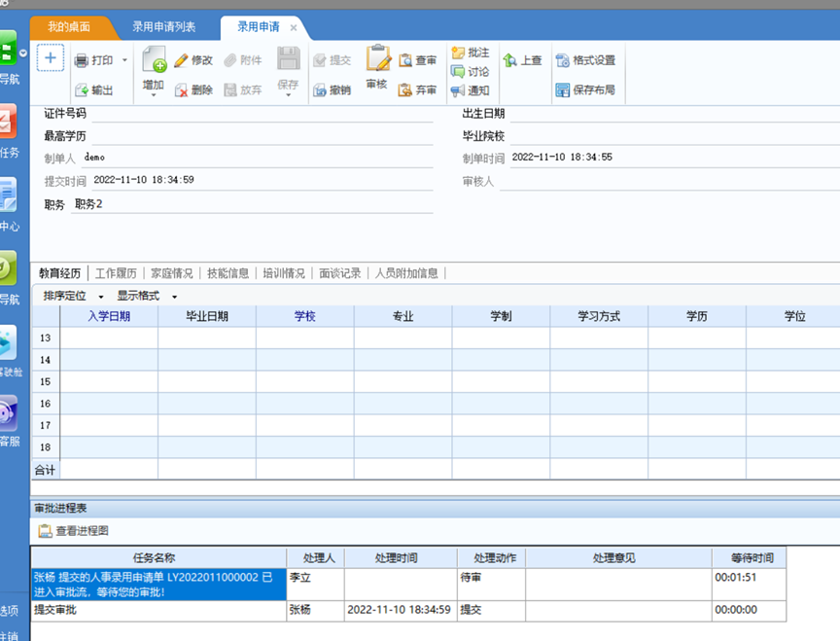Click the 入学日期 column header
The image size is (840, 641).
pos(109,316)
